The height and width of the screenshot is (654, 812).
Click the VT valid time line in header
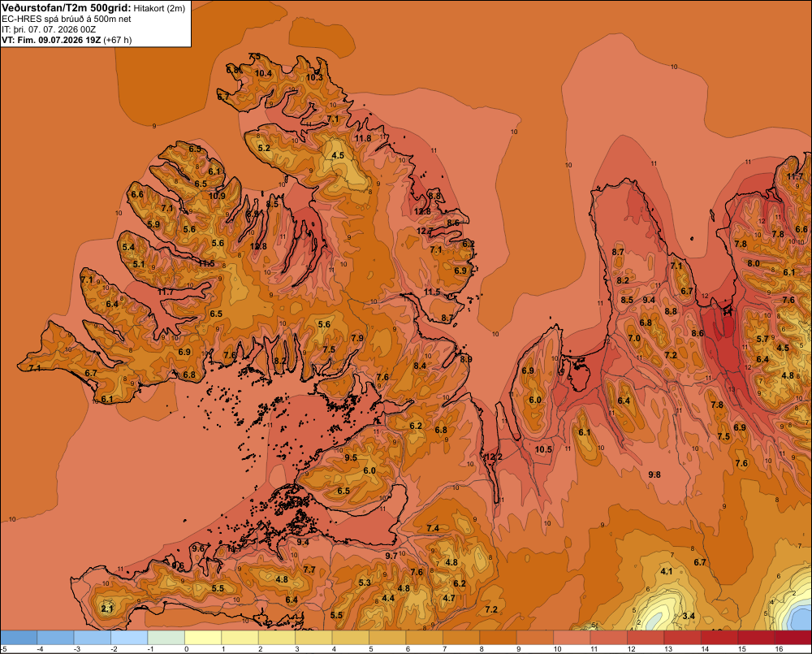pyautogui.click(x=67, y=40)
